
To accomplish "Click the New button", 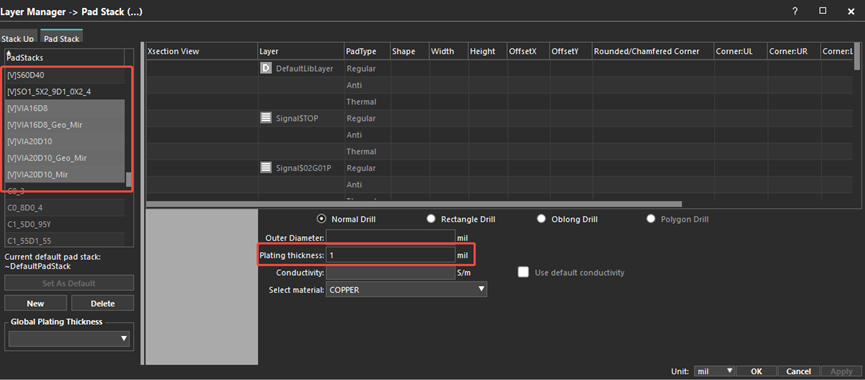I will click(35, 303).
